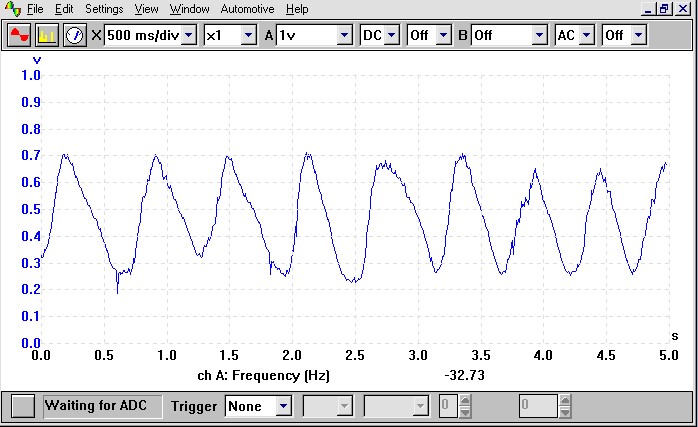Open the meter view icon
The width and height of the screenshot is (698, 427).
coord(75,35)
